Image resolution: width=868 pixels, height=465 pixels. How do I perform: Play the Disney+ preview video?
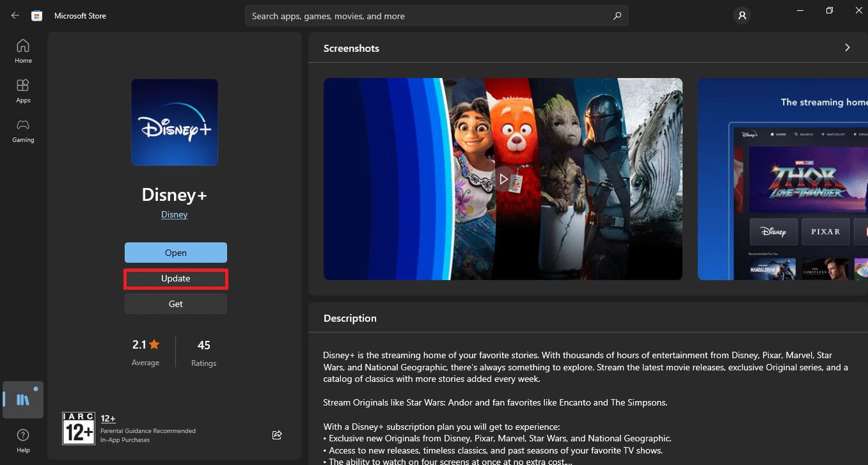point(503,179)
